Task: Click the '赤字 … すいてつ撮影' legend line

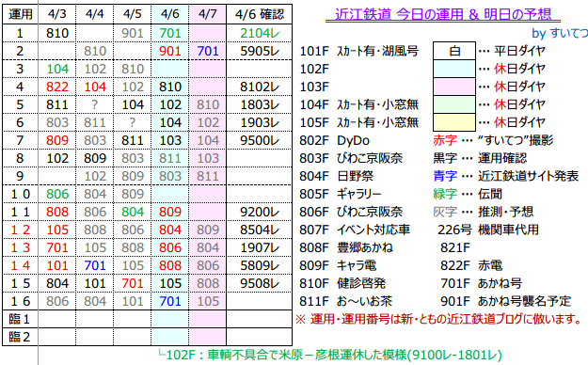Action: coord(493,140)
